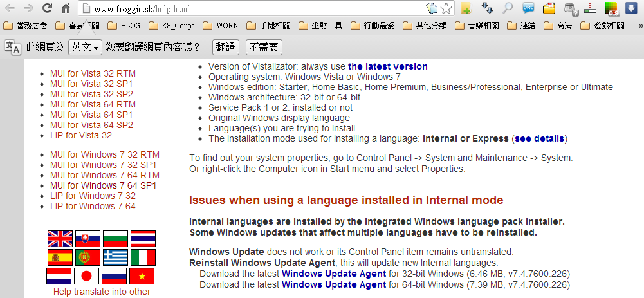The height and width of the screenshot is (298, 644).
Task: Open the 其他分類 bookmark folder
Action: [x=425, y=26]
